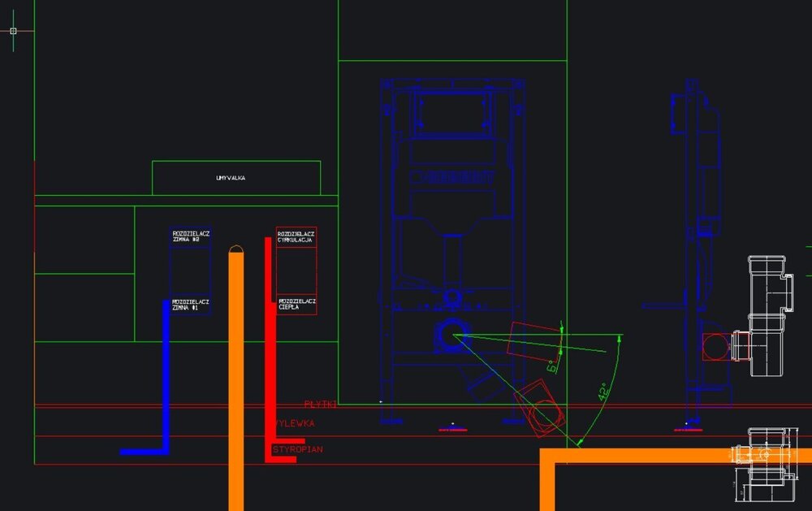Select the UMYWALKA text label
This screenshot has height=511, width=812.
click(231, 178)
